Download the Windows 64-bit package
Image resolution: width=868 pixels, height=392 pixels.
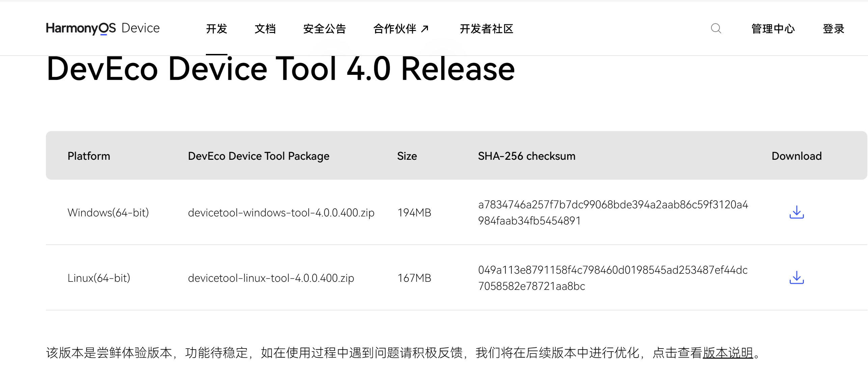click(x=796, y=212)
